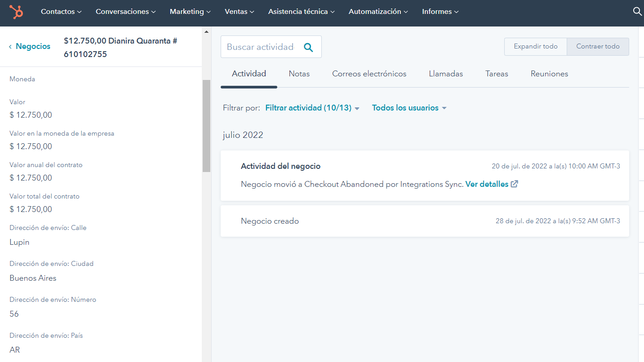Click the scroll-up arrow on left panel

pyautogui.click(x=206, y=32)
